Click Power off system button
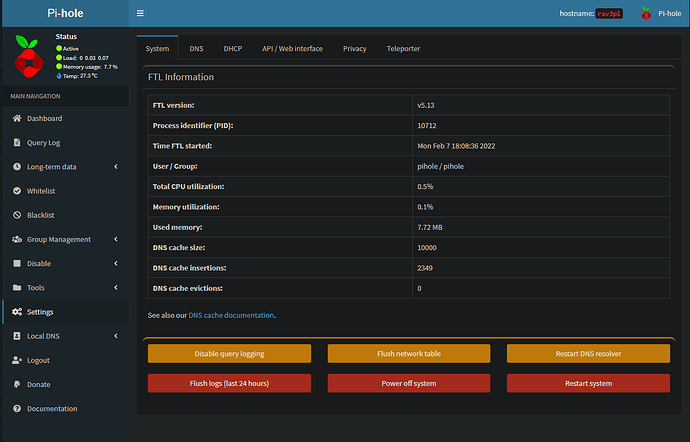The image size is (690, 442). point(409,383)
